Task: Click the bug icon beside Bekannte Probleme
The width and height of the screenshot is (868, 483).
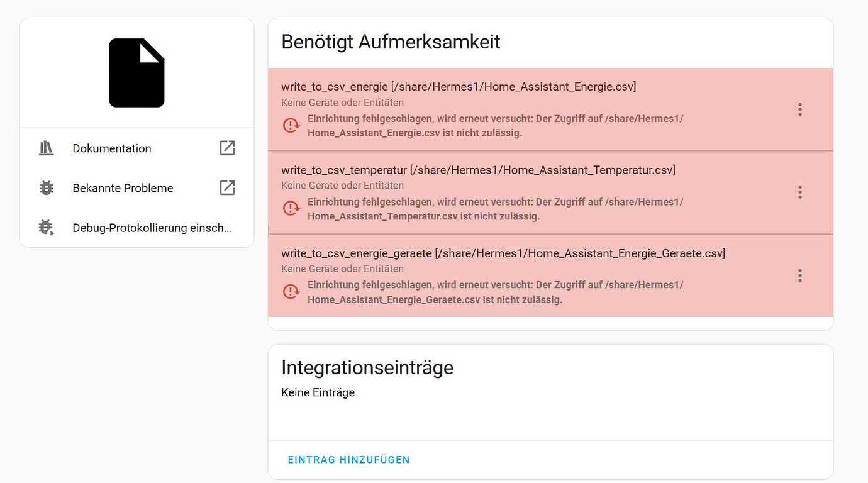Action: (x=46, y=187)
